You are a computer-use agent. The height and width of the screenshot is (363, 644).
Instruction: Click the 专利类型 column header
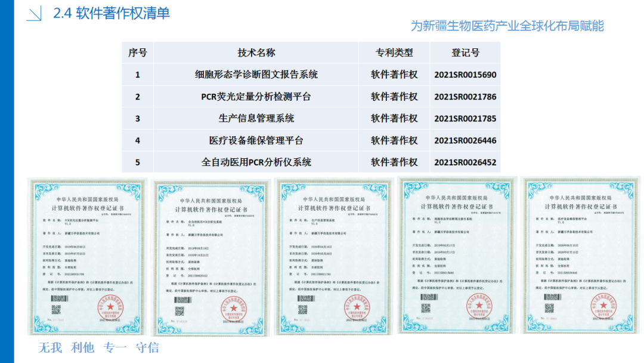(394, 53)
